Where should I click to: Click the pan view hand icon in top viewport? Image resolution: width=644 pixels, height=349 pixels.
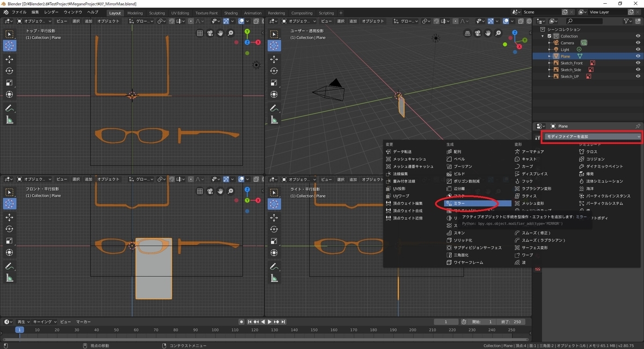pyautogui.click(x=220, y=33)
